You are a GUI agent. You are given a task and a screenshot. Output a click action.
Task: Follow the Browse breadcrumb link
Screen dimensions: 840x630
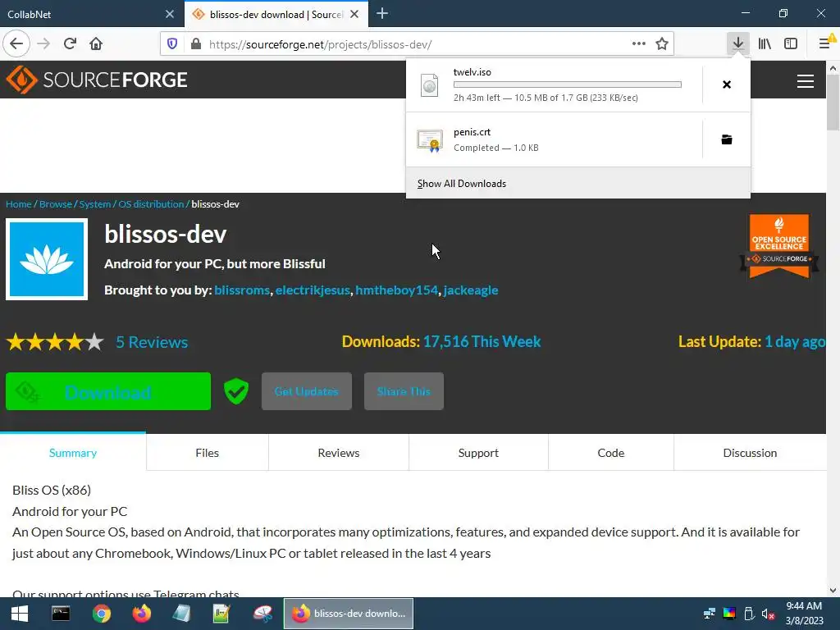point(56,204)
